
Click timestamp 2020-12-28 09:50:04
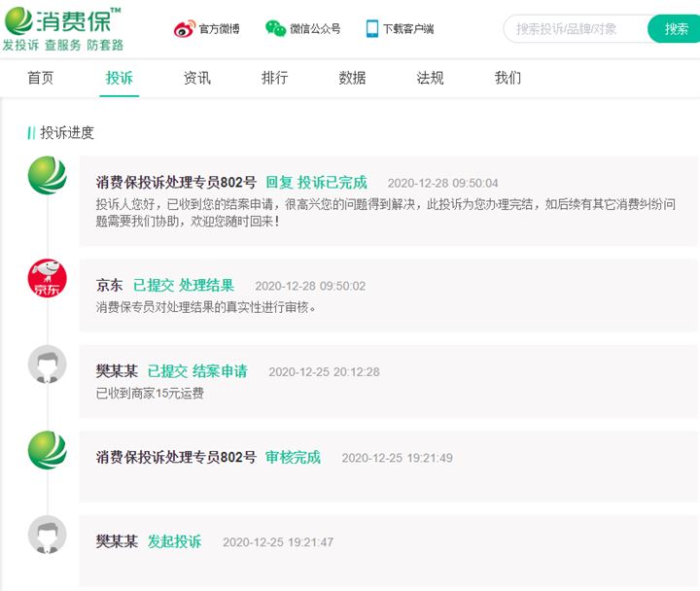pos(443,183)
